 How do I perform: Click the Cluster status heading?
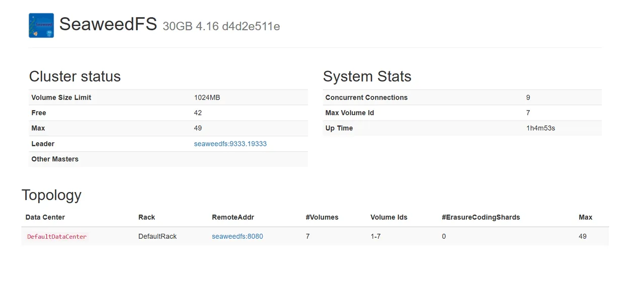click(75, 76)
